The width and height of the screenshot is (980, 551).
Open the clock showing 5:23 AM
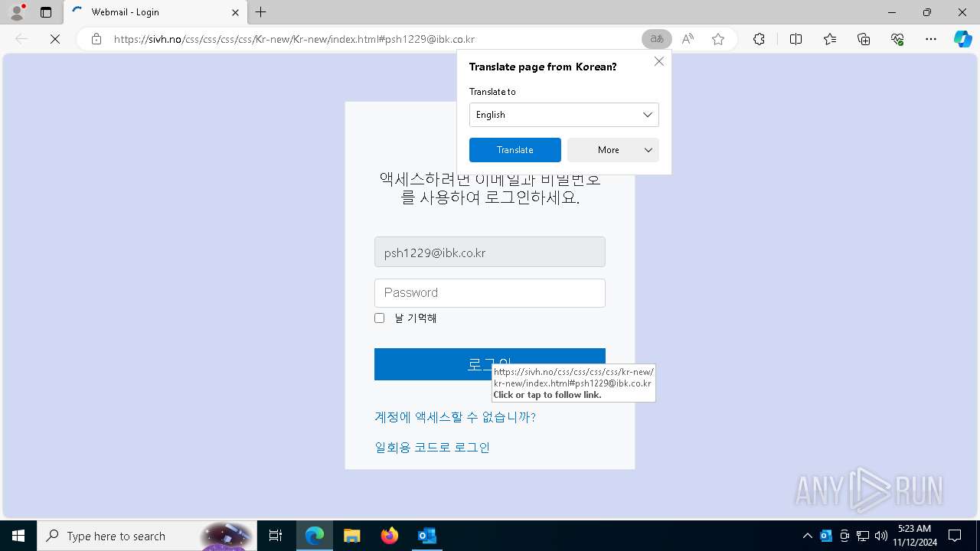pyautogui.click(x=914, y=536)
